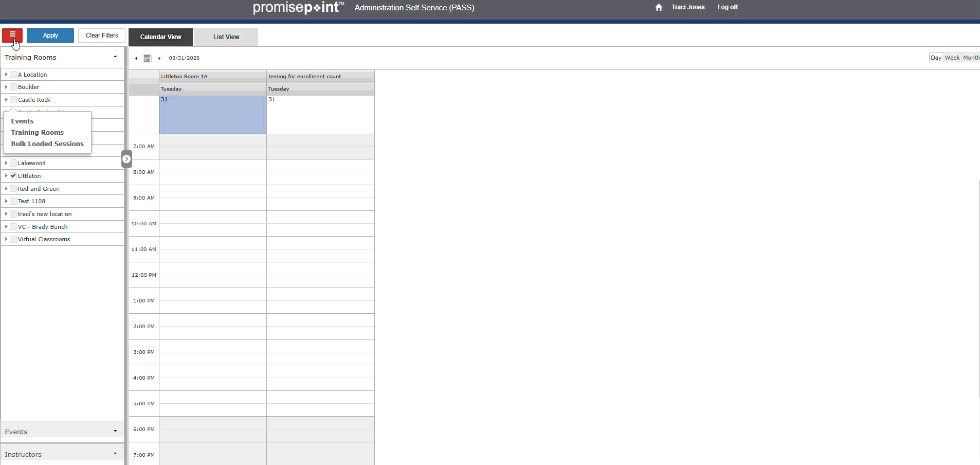Open the calendar date picker icon

(147, 58)
